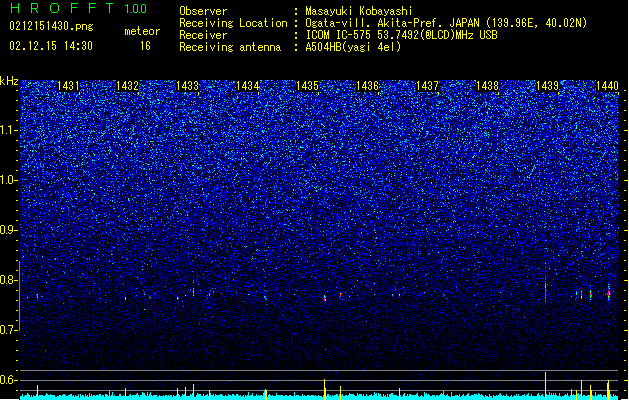Screen dimensions: 629x400
Task: Click observer name Masayuki Kobayashi
Action: [x=359, y=11]
